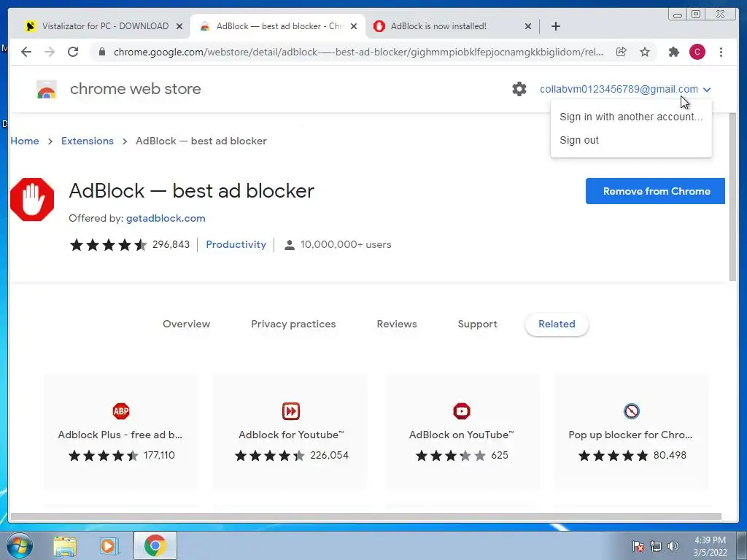The image size is (747, 560).
Task: Click the volume speaker tray icon
Action: [673, 546]
